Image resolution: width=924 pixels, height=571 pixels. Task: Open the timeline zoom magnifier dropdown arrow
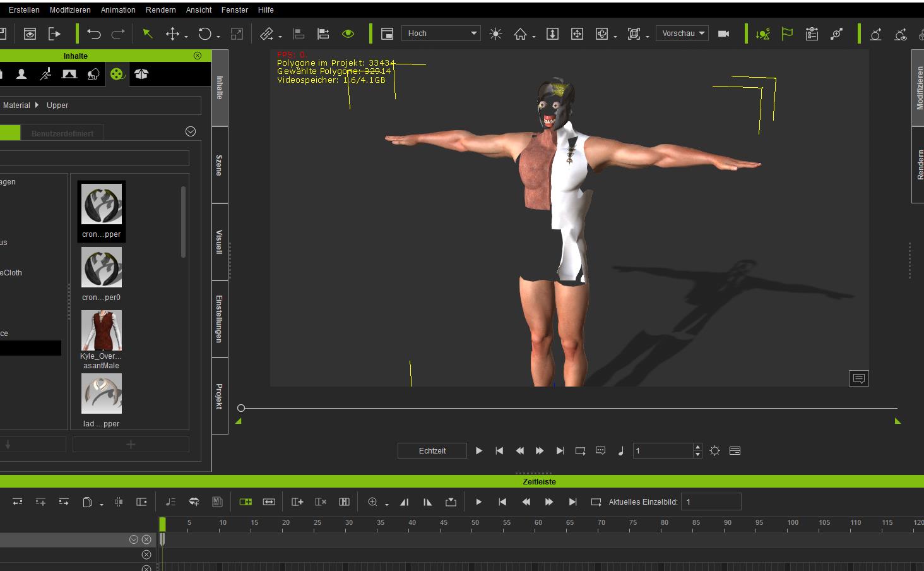[x=387, y=505]
